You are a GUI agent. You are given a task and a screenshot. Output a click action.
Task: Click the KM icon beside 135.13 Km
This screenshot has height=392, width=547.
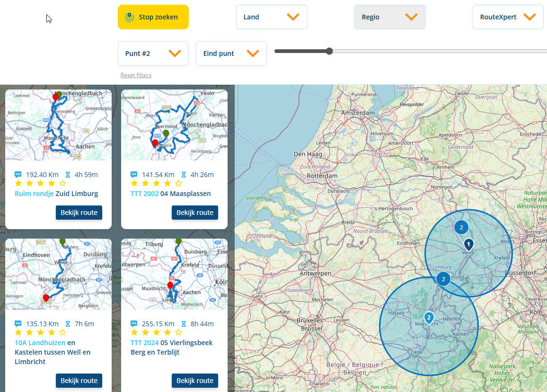point(18,324)
